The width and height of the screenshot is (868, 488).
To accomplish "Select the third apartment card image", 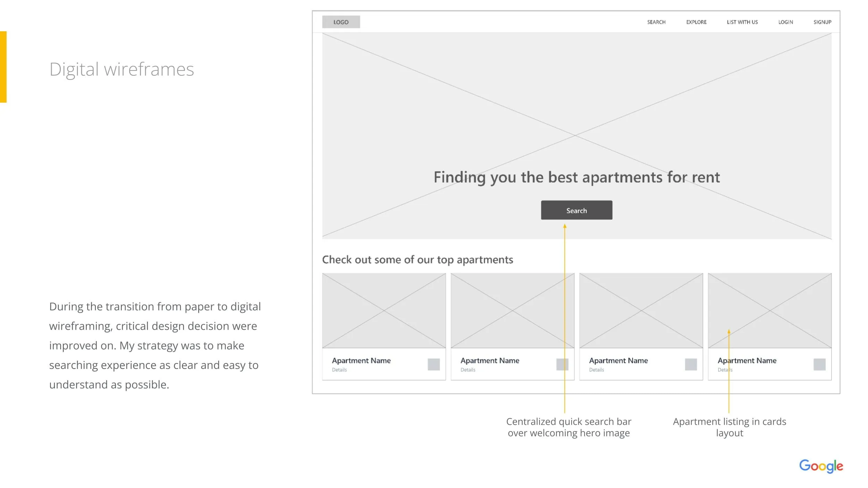I will click(641, 310).
